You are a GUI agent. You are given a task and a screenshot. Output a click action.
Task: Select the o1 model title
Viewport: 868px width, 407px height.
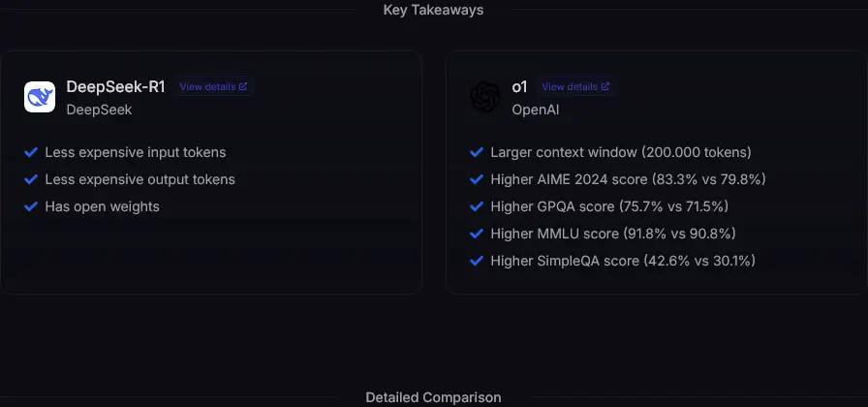(x=519, y=87)
